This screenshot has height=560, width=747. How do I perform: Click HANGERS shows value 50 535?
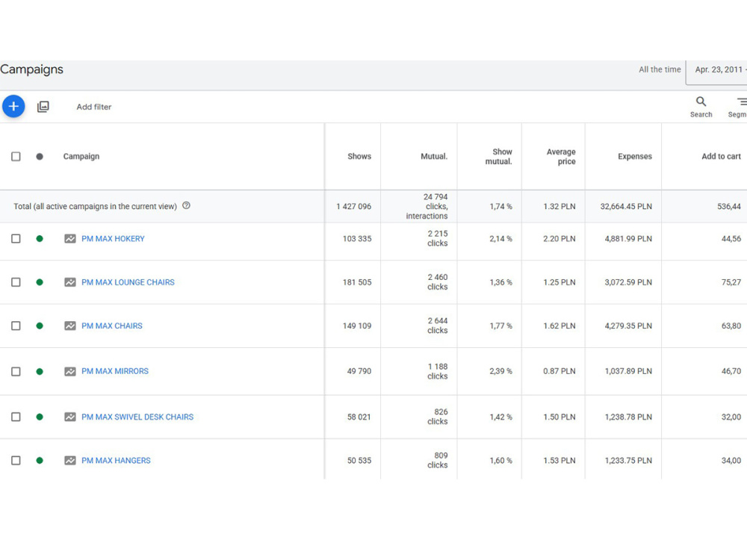[359, 461]
